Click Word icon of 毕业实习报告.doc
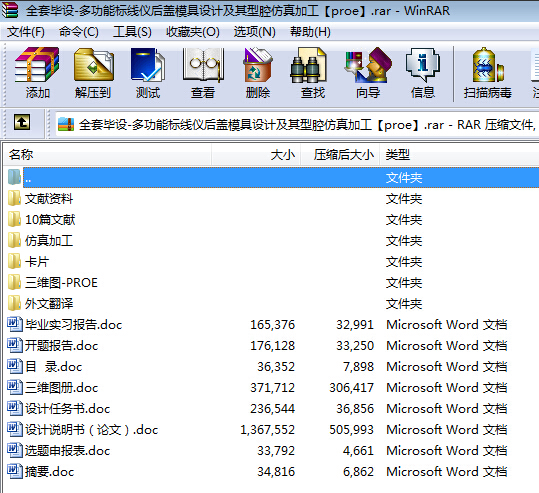539x493 pixels. pos(15,325)
